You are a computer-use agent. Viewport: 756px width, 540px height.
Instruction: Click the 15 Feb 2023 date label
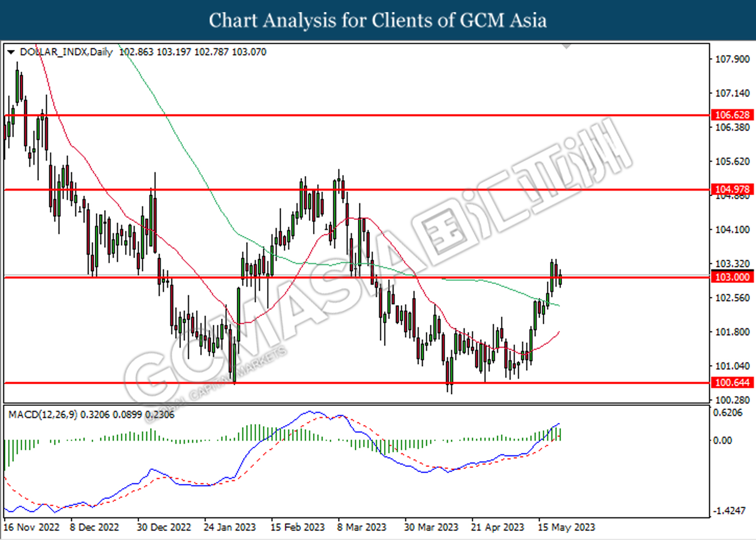pos(297,527)
